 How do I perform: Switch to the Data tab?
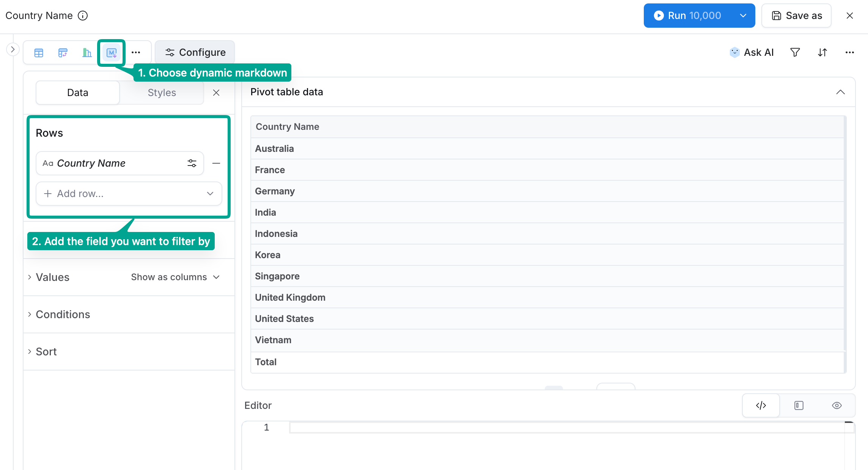(x=78, y=93)
